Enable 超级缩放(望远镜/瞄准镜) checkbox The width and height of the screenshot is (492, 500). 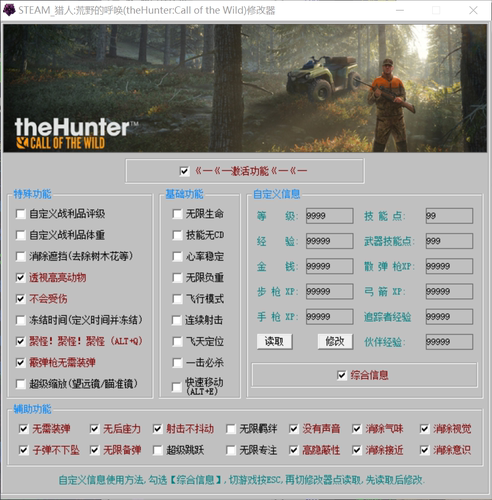click(x=21, y=384)
